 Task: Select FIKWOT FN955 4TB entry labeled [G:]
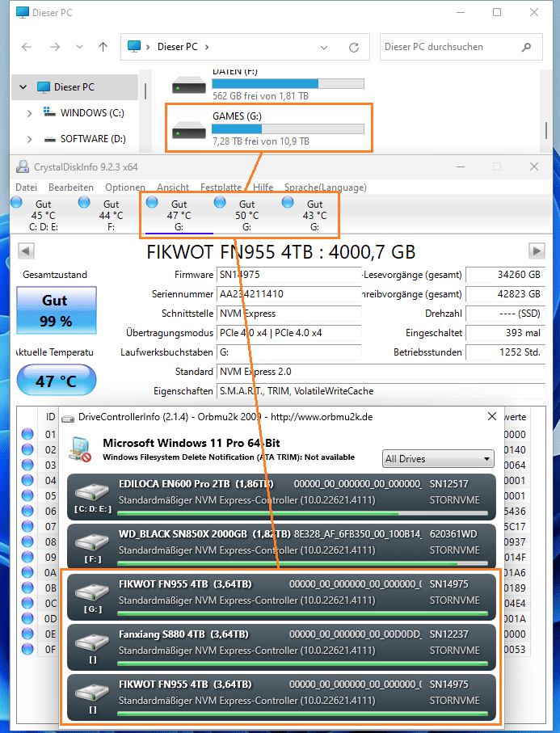point(281,597)
